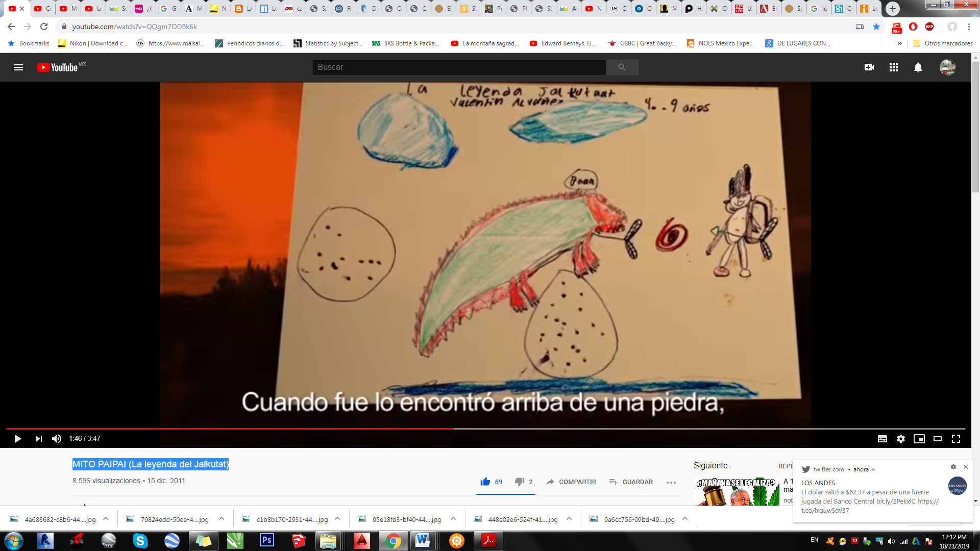Click the Buscar search field

(459, 67)
